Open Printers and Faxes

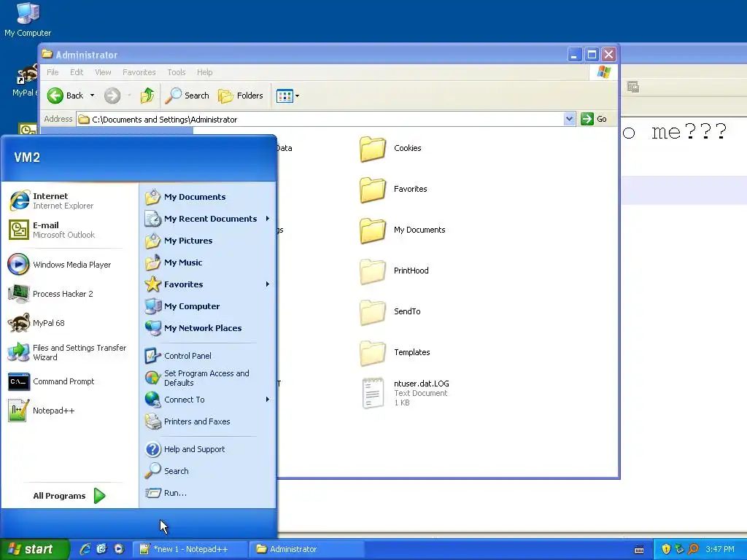coord(207,421)
